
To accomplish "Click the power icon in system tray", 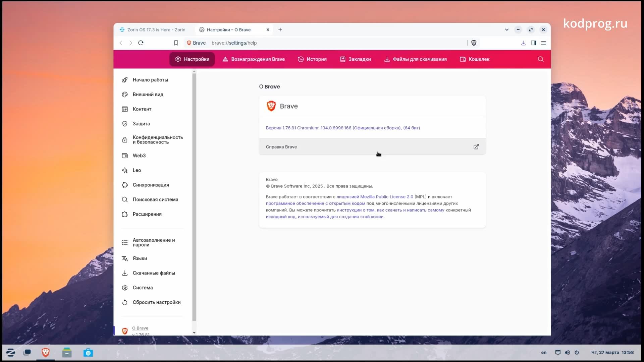I will coord(577,353).
